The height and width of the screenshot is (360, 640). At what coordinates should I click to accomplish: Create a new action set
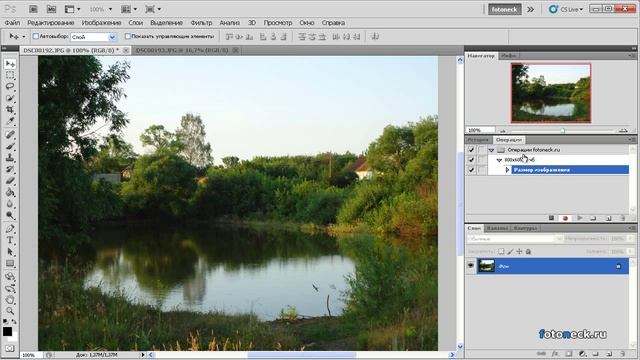(x=593, y=218)
